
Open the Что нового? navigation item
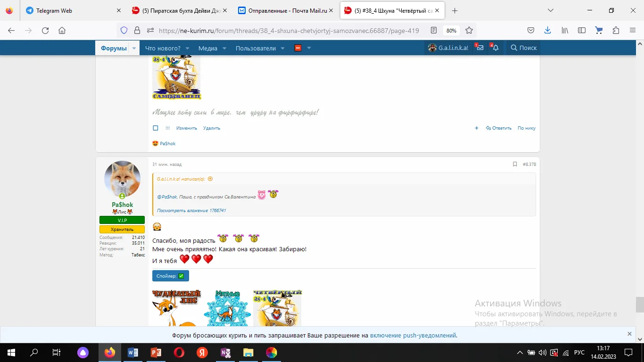pos(163,48)
